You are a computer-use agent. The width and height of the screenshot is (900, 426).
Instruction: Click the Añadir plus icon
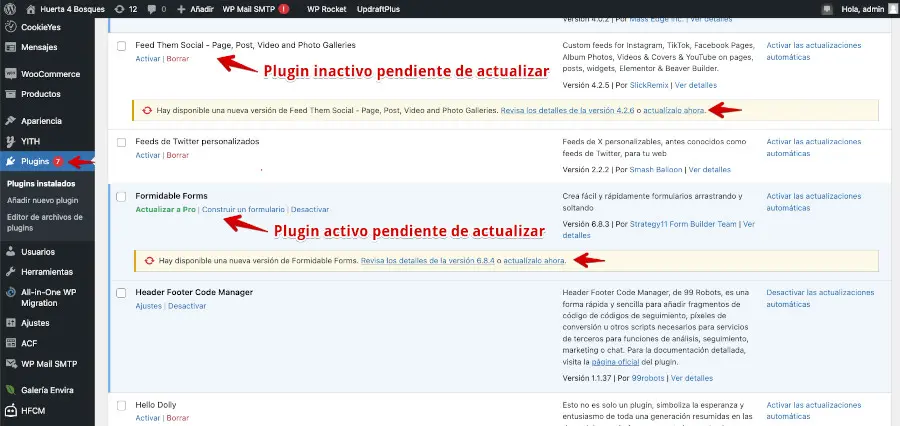pos(181,9)
